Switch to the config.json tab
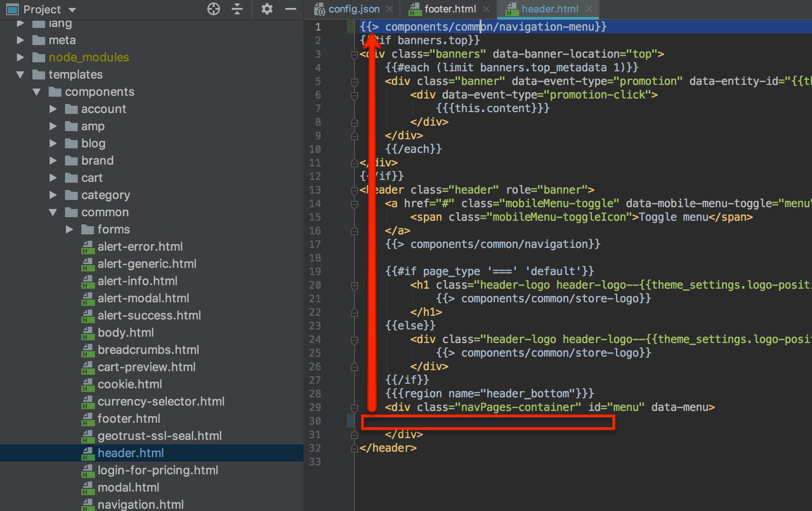 (353, 9)
